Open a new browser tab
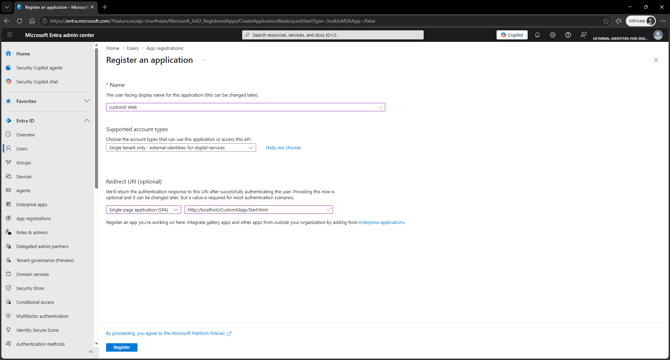 pos(105,7)
